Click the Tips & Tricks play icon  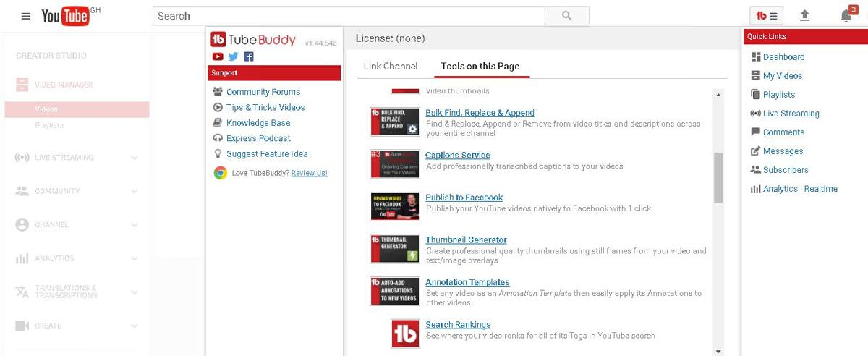pyautogui.click(x=218, y=107)
